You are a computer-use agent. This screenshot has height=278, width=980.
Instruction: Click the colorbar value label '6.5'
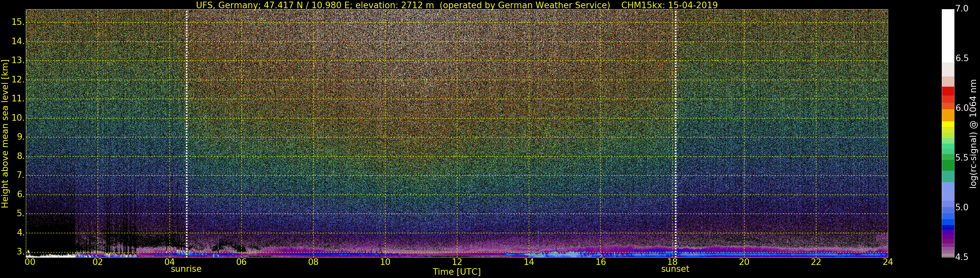coord(962,58)
